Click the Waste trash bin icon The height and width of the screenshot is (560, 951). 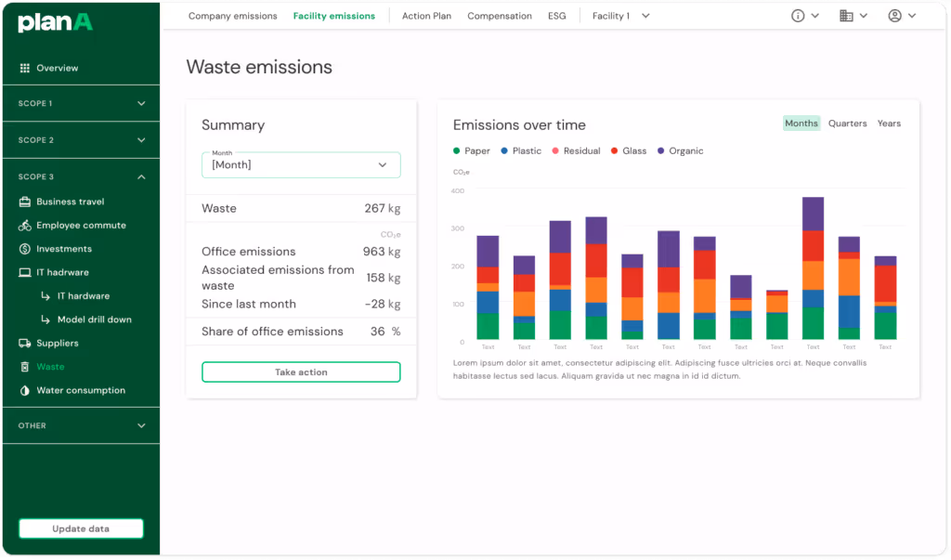coord(24,367)
